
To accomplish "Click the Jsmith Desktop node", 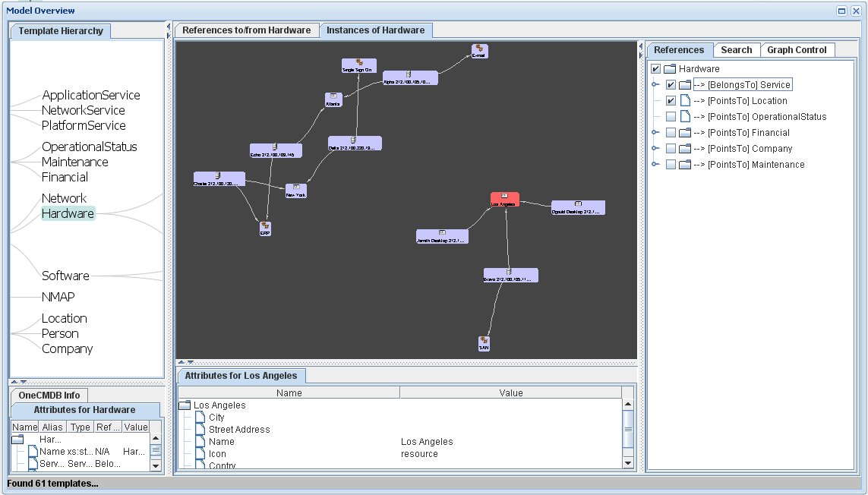I will pyautogui.click(x=442, y=236).
